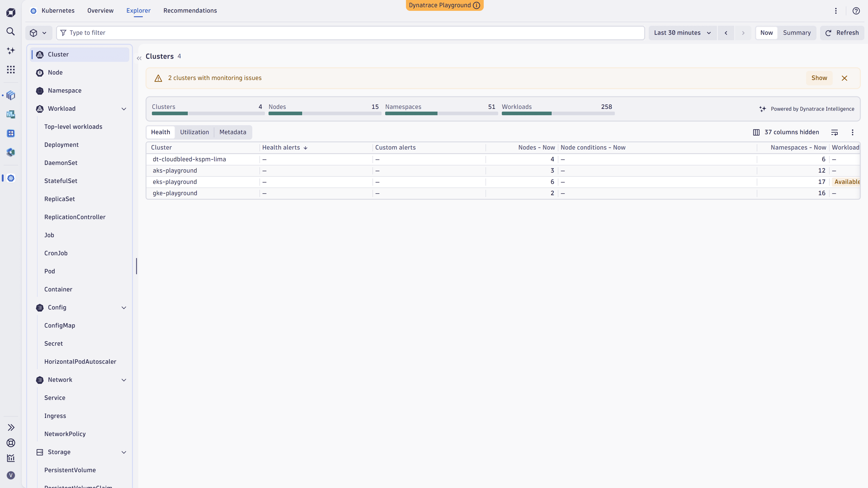Open the aks-playground cluster

point(175,170)
